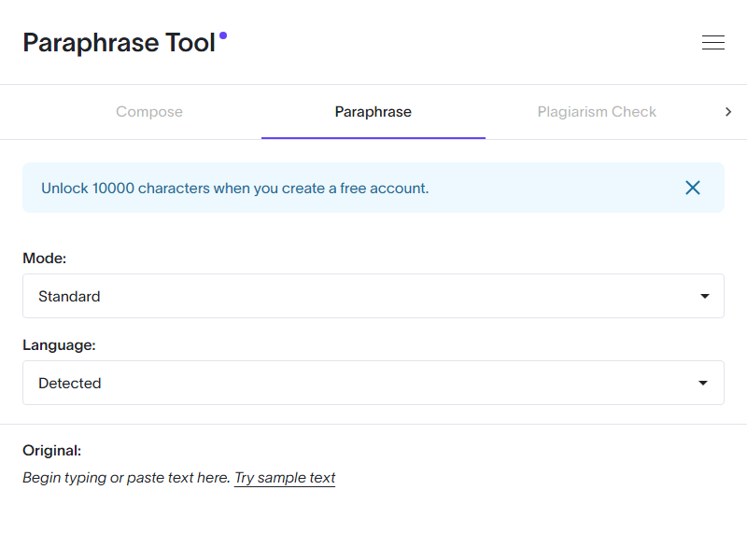747x560 pixels.
Task: Click the Mode label
Action: tap(45, 258)
